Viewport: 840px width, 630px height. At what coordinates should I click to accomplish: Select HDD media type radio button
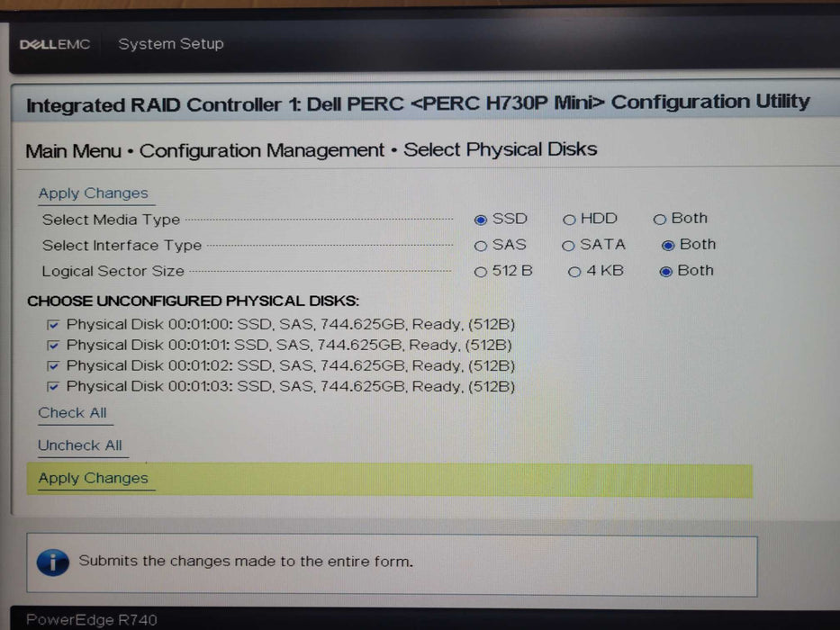pyautogui.click(x=569, y=220)
